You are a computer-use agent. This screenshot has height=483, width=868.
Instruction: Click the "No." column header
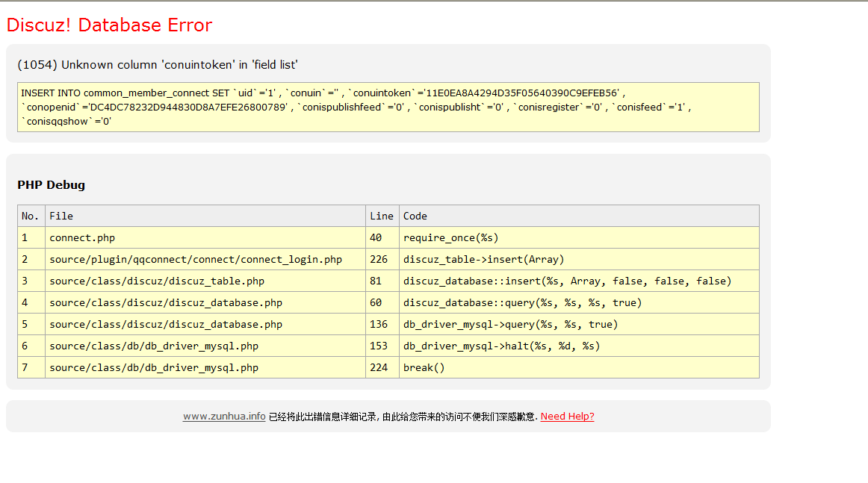[x=31, y=216]
